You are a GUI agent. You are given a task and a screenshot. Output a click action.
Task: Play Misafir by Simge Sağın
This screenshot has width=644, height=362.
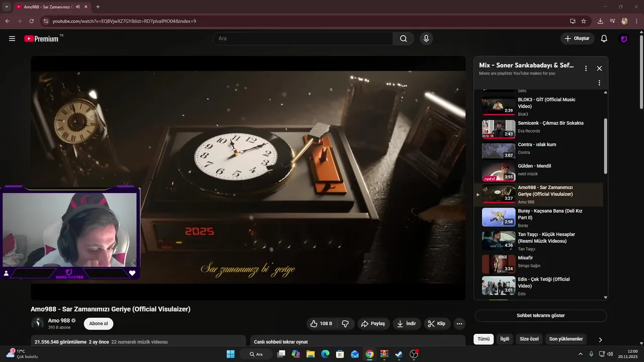538,264
